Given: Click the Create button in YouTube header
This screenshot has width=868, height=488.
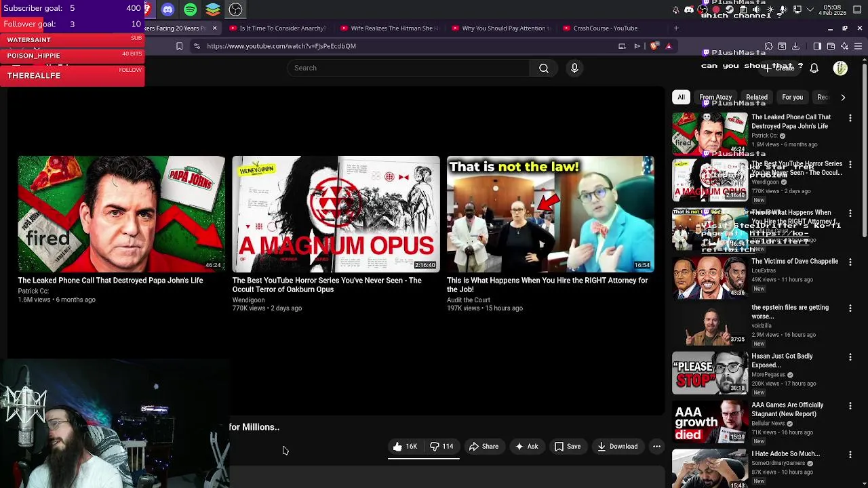Looking at the screenshot, I should click(781, 68).
